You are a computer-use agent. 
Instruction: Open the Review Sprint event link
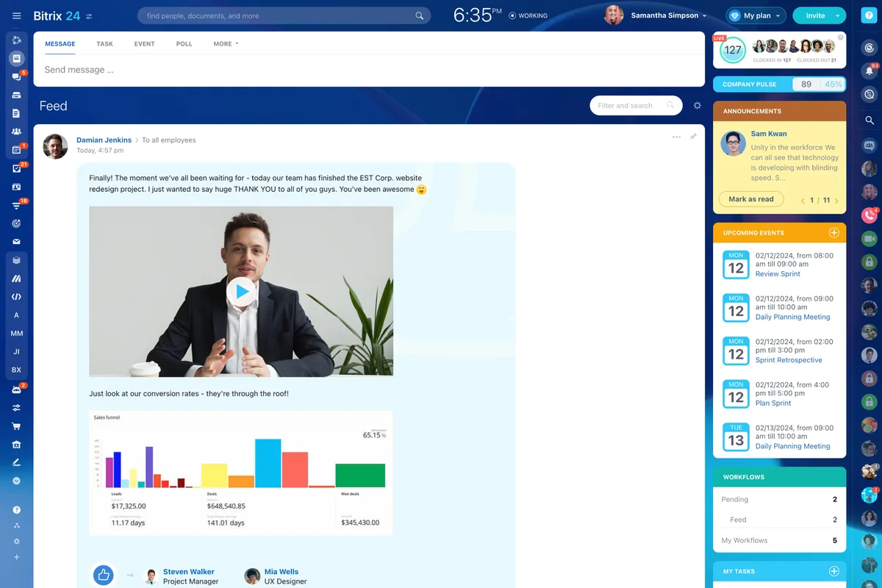point(778,274)
